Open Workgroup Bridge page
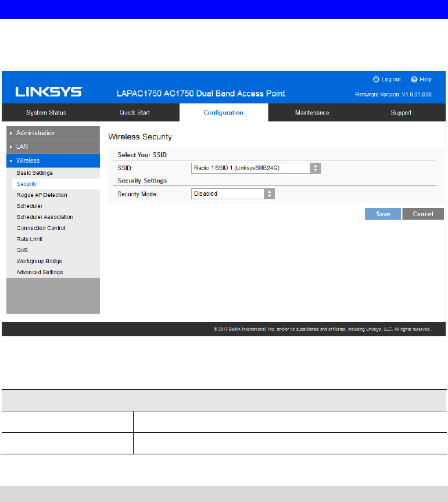Image resolution: width=448 pixels, height=502 pixels. pyautogui.click(x=39, y=261)
